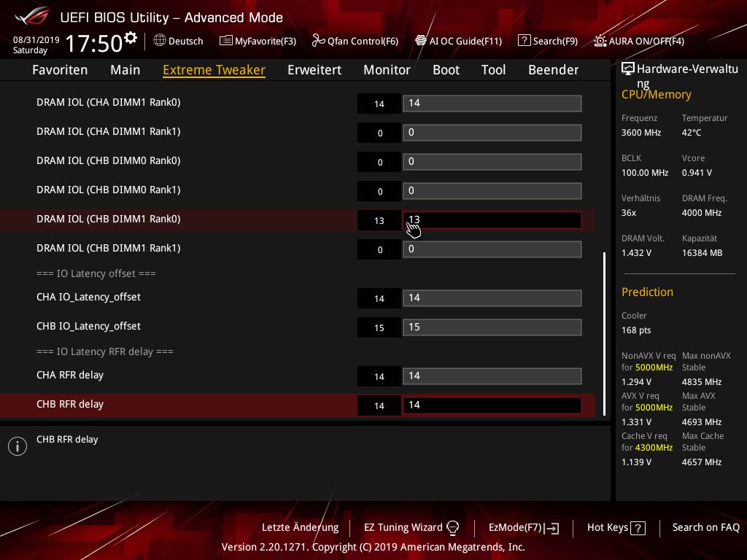This screenshot has width=747, height=560.
Task: Edit CHA RFR delay value field
Action: [492, 376]
